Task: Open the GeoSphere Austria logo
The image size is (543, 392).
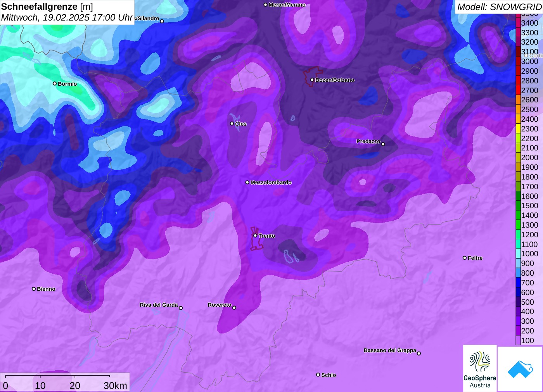Action: [x=480, y=368]
